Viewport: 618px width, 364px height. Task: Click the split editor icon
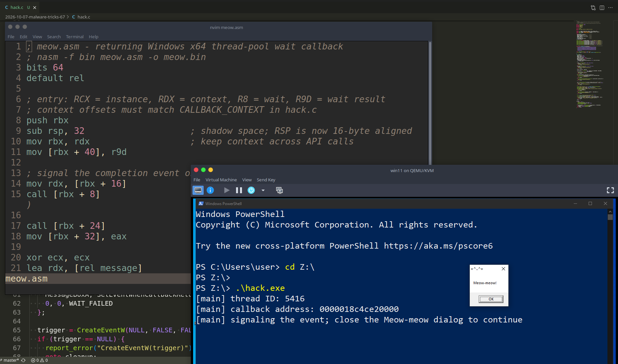pos(602,8)
